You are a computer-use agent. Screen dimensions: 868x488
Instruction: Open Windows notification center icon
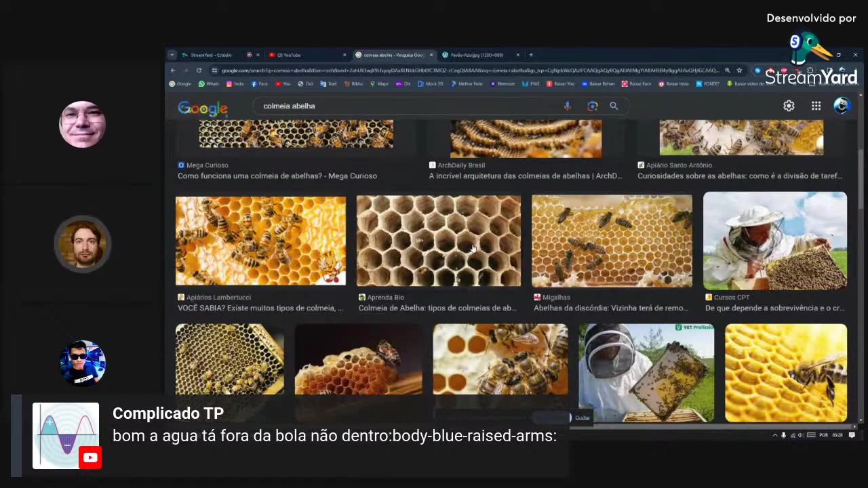pos(852,435)
